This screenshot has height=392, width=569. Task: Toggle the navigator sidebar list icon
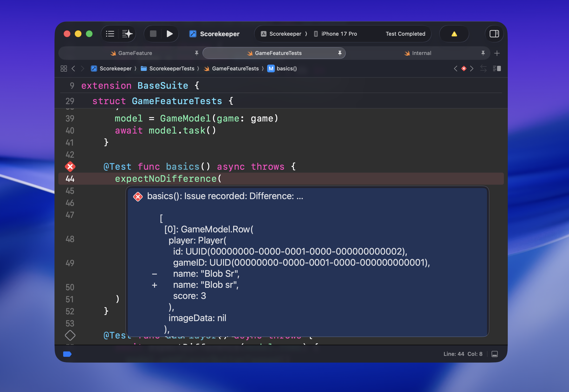[110, 34]
